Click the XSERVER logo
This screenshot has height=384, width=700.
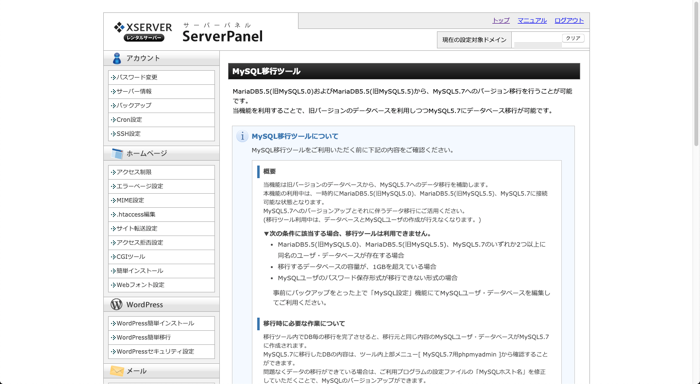tap(143, 32)
